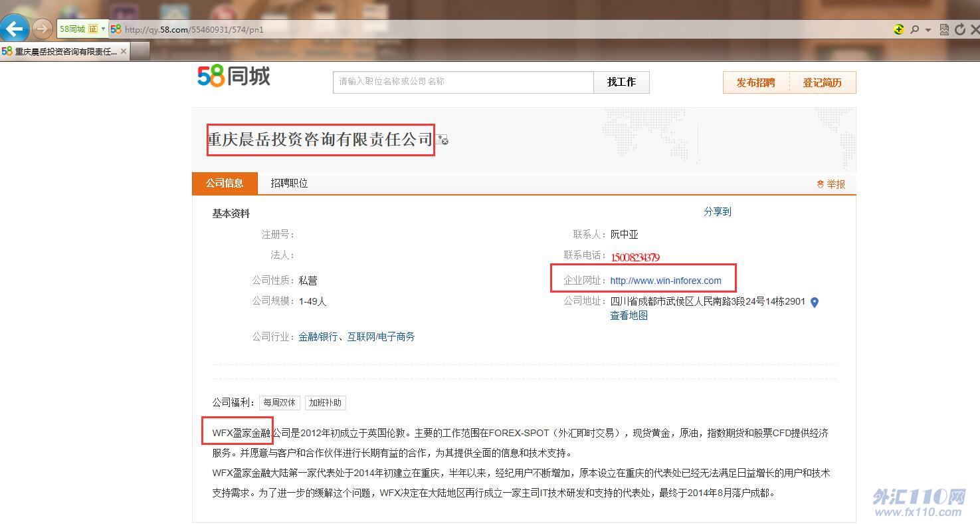
Task: Click the 加班补助 benefit tag
Action: [x=325, y=402]
